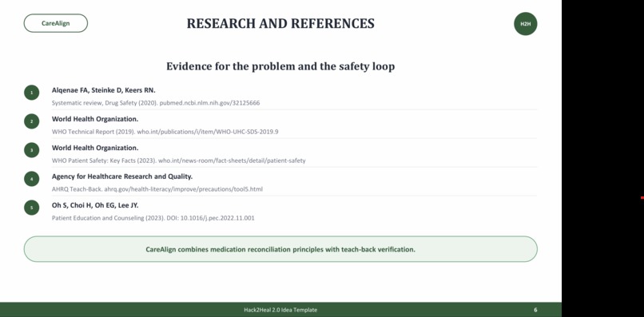Select the number 4 reference bullet
The width and height of the screenshot is (644, 317).
point(32,179)
